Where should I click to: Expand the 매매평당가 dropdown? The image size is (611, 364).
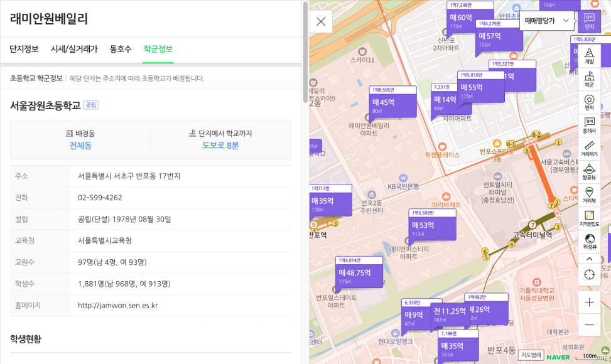(547, 21)
